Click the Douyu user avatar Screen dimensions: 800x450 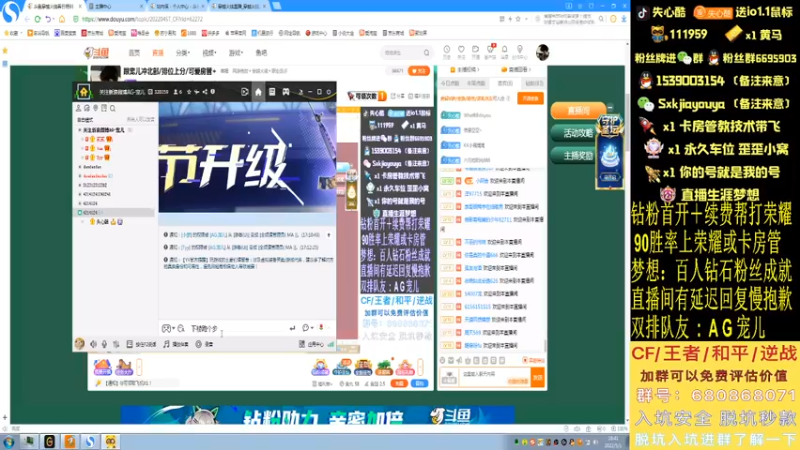(542, 52)
